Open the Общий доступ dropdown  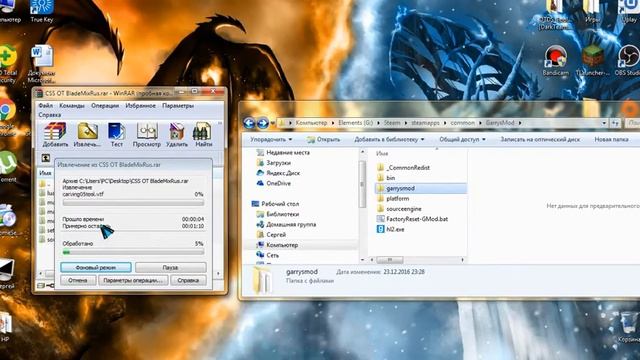coord(462,140)
